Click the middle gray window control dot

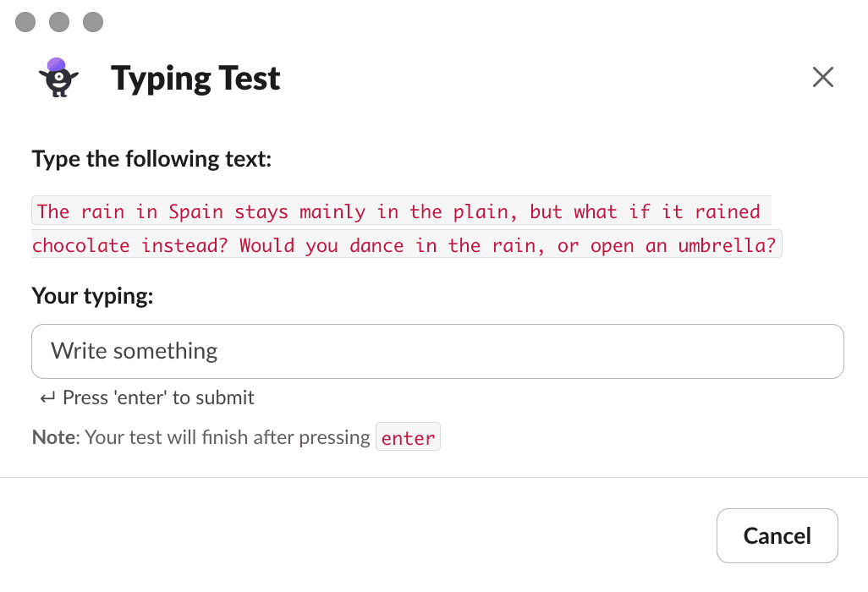tap(59, 22)
